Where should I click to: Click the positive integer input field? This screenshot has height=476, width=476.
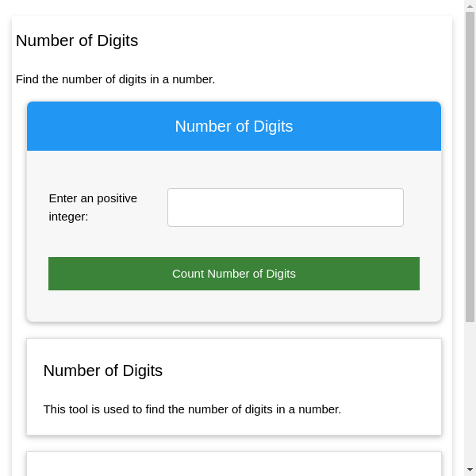point(285,207)
